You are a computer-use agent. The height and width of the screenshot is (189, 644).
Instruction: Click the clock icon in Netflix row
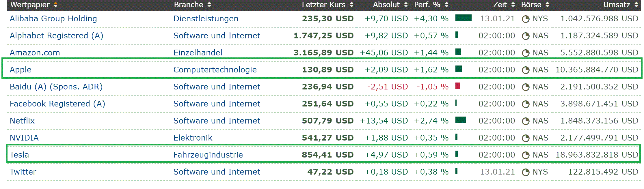(526, 121)
